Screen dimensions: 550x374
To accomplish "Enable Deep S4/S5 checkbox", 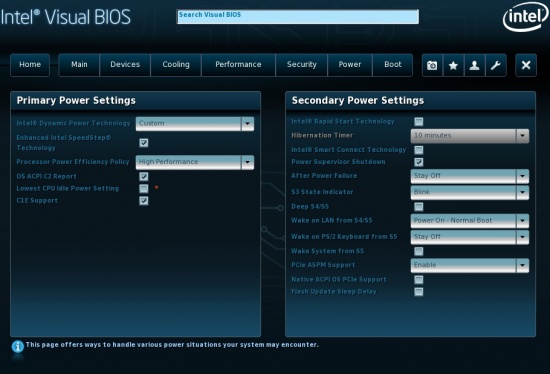I will (418, 207).
